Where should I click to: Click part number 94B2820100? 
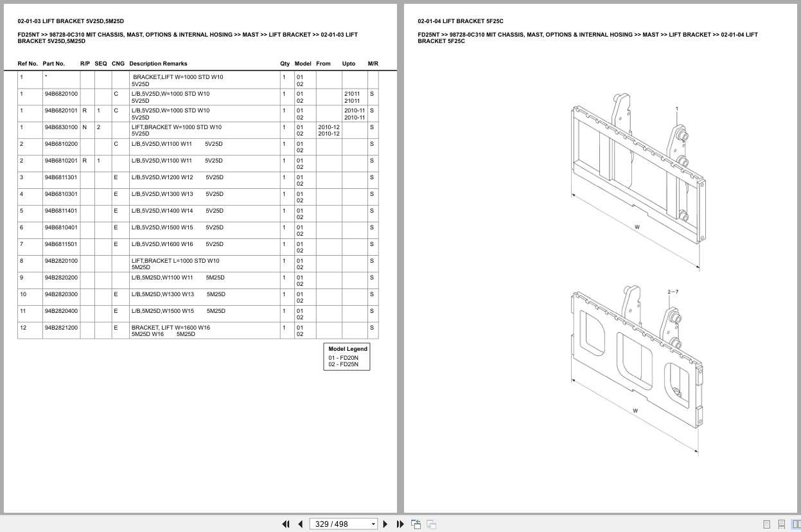point(61,261)
